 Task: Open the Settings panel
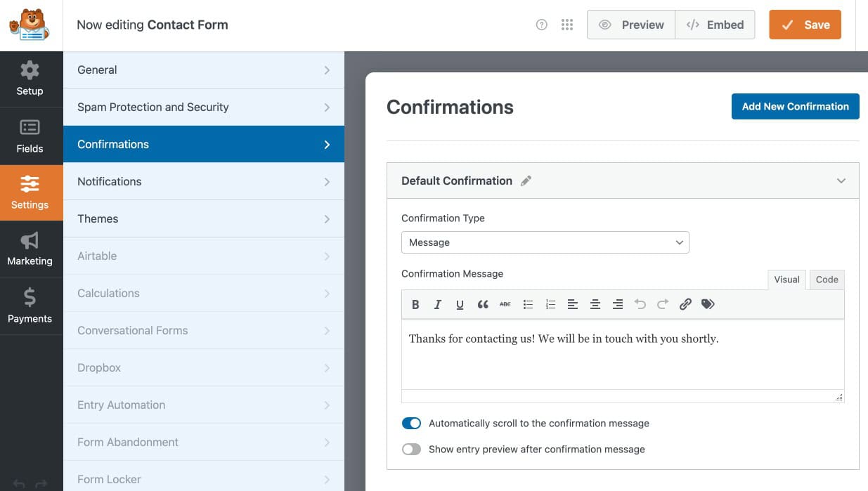click(30, 193)
